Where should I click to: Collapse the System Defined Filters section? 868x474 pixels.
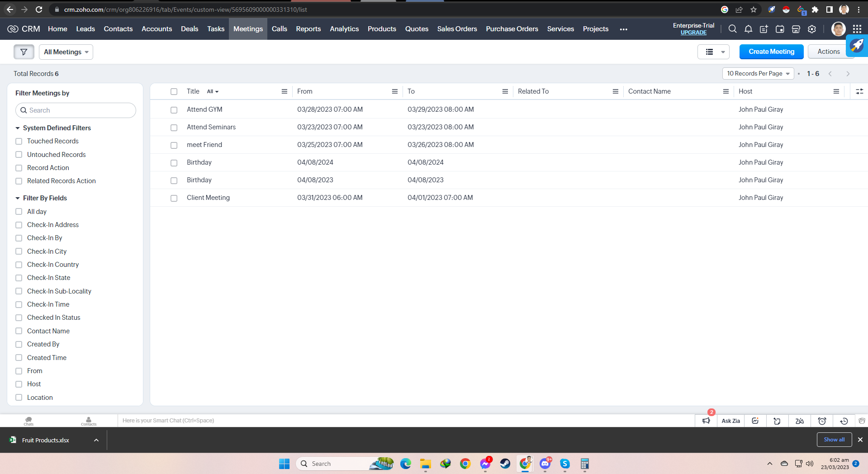coord(18,128)
